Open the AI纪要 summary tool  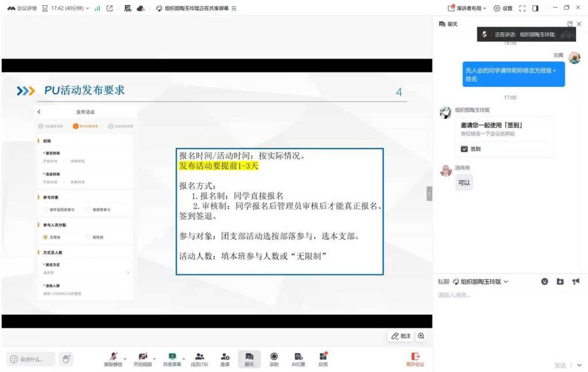299,359
